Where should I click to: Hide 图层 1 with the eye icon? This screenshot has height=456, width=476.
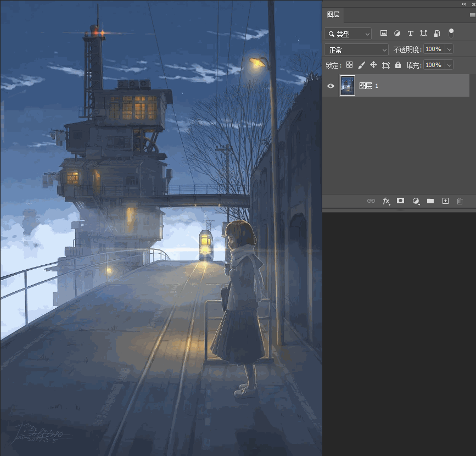(331, 86)
